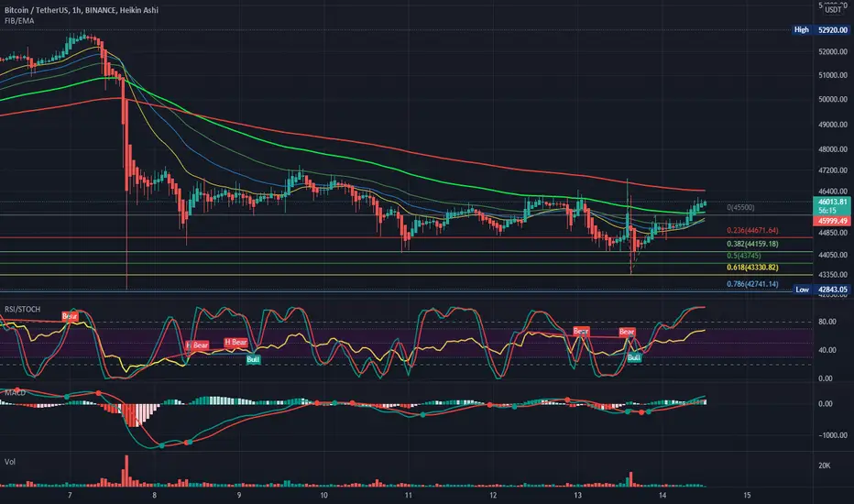Viewport: 854px width, 504px height.
Task: Click date 13 on the time axis
Action: pyautogui.click(x=578, y=495)
